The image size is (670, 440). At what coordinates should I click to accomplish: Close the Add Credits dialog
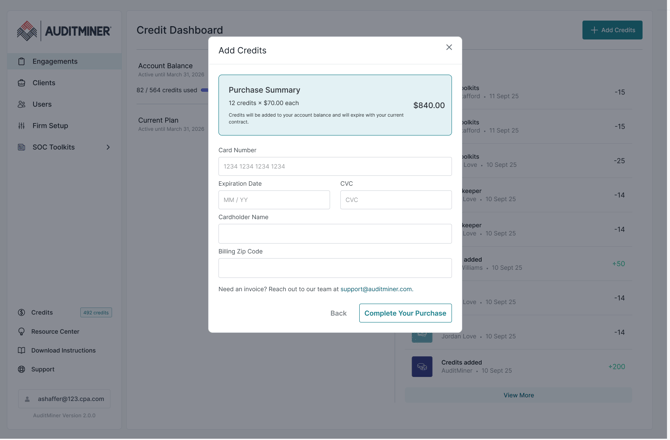pyautogui.click(x=449, y=47)
